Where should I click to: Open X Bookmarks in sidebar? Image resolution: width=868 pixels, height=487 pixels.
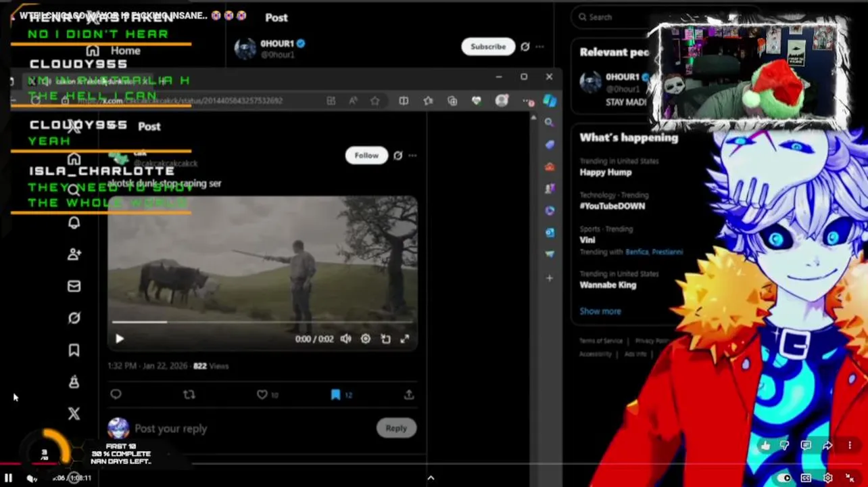pos(74,350)
